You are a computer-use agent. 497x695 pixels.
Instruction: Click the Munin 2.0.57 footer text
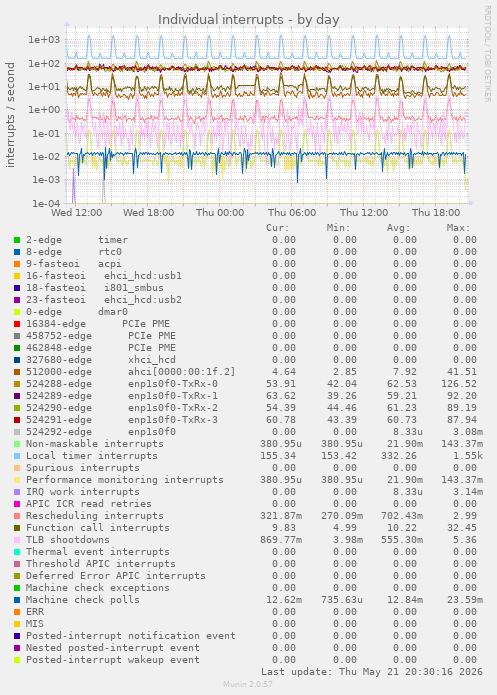pyautogui.click(x=248, y=684)
